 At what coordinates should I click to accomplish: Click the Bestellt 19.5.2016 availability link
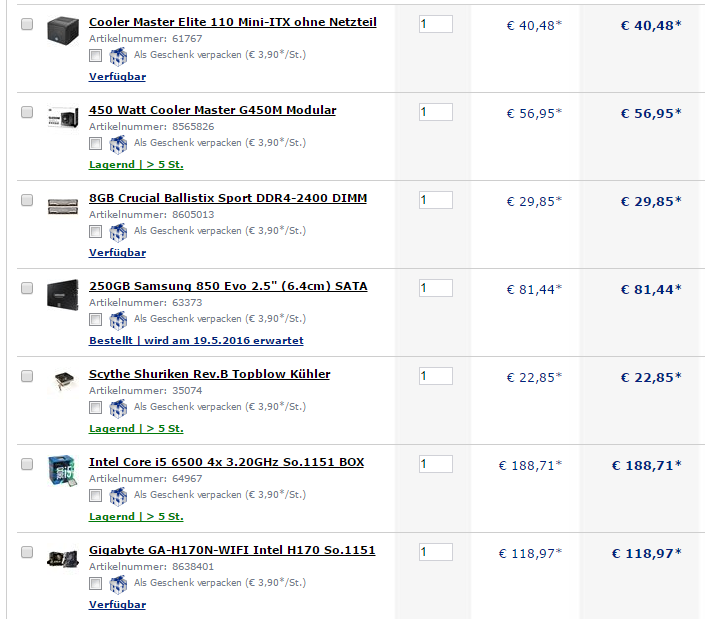click(196, 341)
